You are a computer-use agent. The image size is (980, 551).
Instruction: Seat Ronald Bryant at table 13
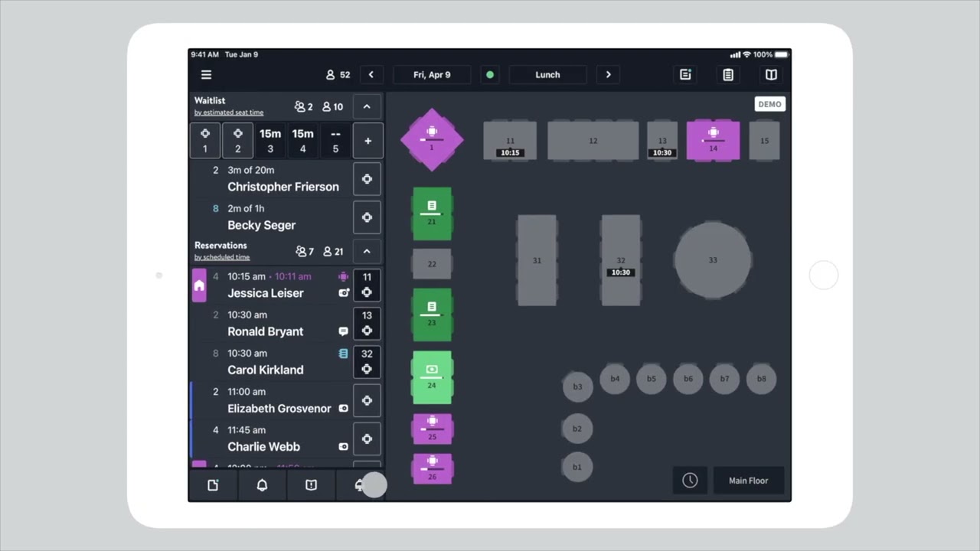[x=367, y=323]
